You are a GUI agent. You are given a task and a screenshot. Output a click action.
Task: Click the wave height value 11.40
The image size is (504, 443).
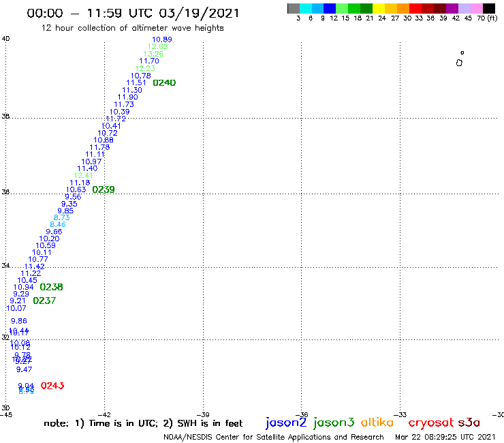pos(87,168)
